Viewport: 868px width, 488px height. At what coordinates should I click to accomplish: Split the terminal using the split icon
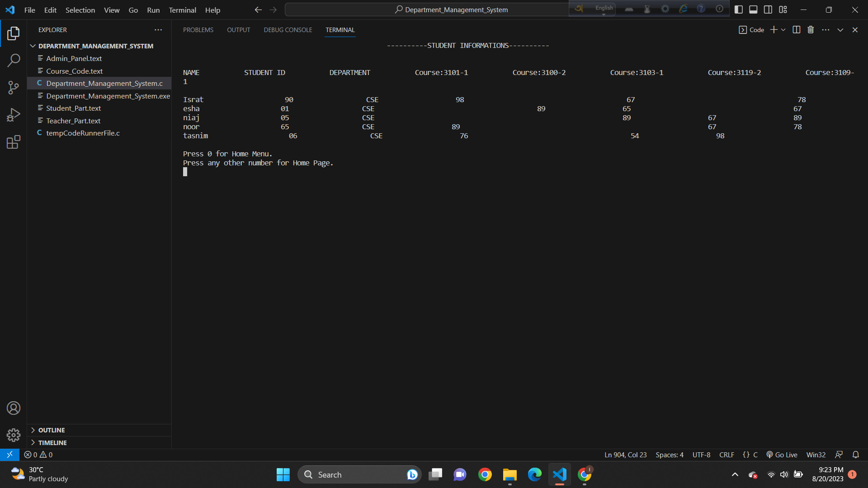point(796,29)
